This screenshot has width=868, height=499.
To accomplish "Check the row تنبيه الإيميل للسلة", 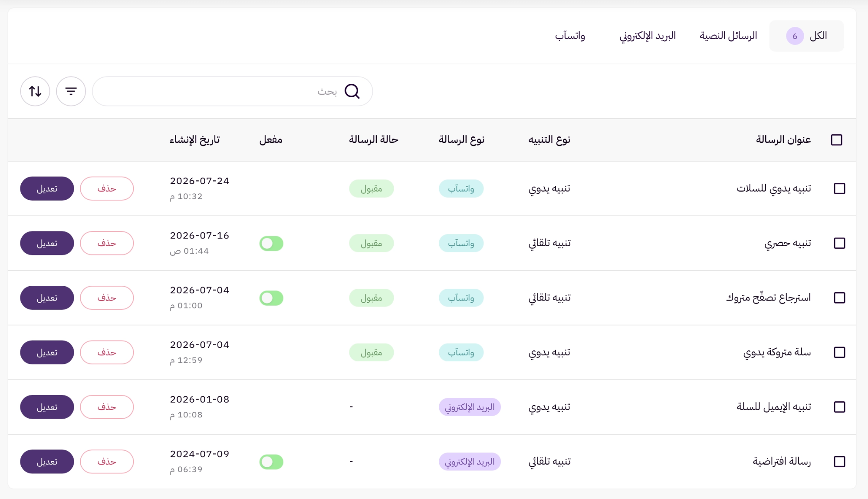I will pos(839,407).
